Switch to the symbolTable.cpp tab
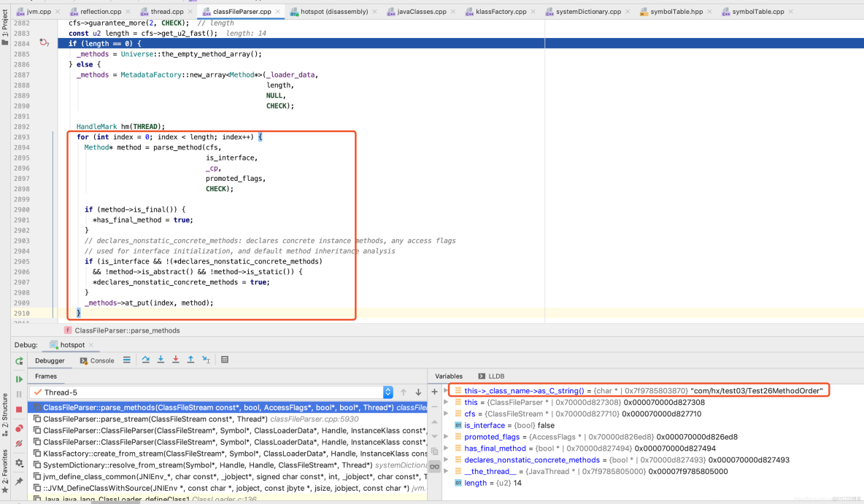 (x=759, y=11)
